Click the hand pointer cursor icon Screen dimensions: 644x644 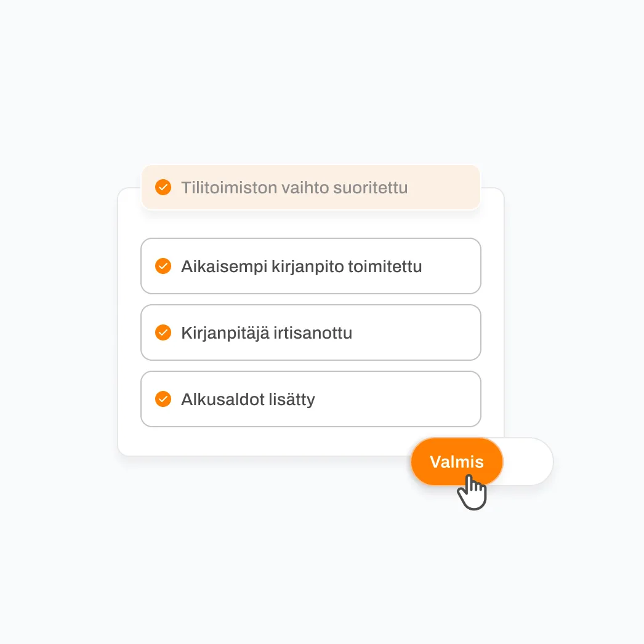[x=472, y=492]
